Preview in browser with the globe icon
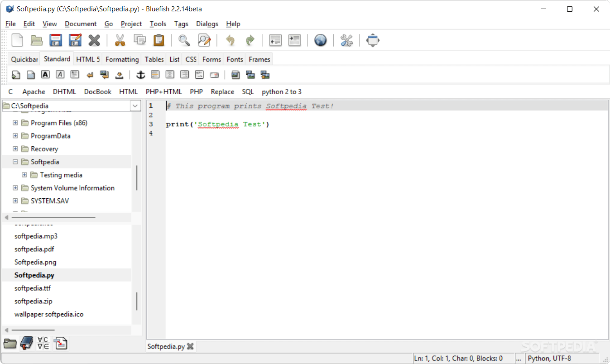This screenshot has width=610, height=364. 321,40
